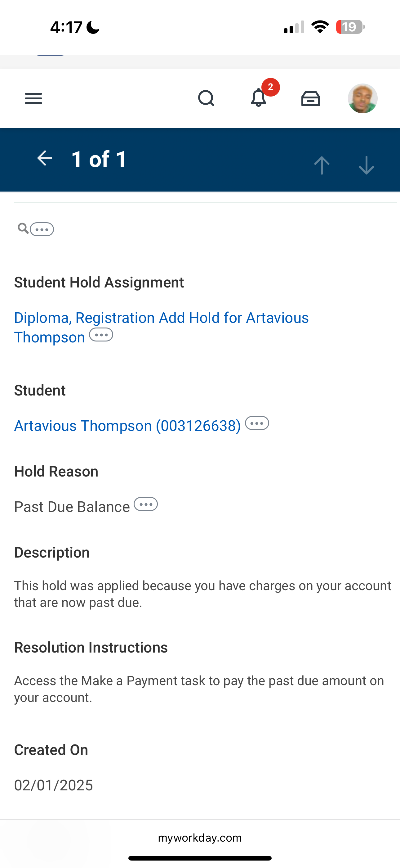Viewport: 400px width, 868px height.
Task: Open the profile avatar menu
Action: pos(362,98)
